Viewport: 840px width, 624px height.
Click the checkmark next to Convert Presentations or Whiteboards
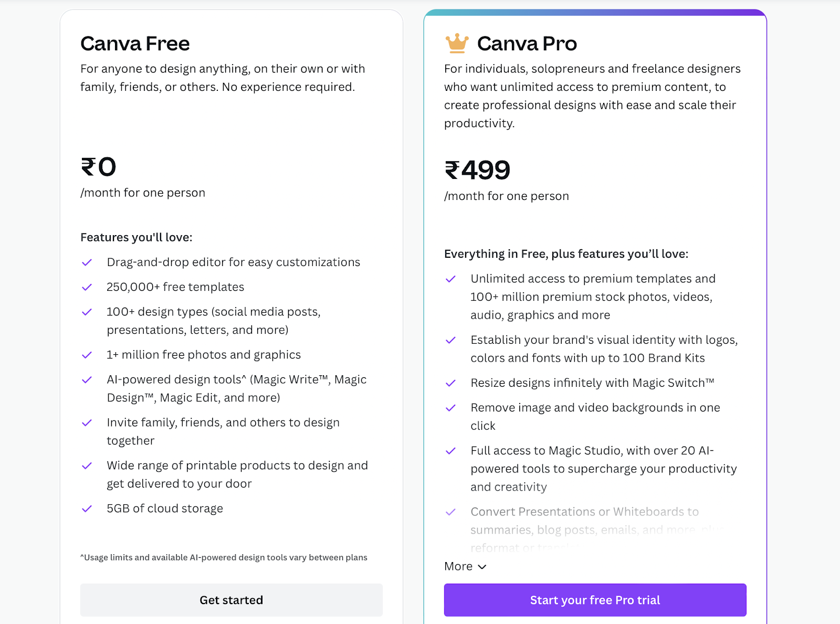(450, 512)
